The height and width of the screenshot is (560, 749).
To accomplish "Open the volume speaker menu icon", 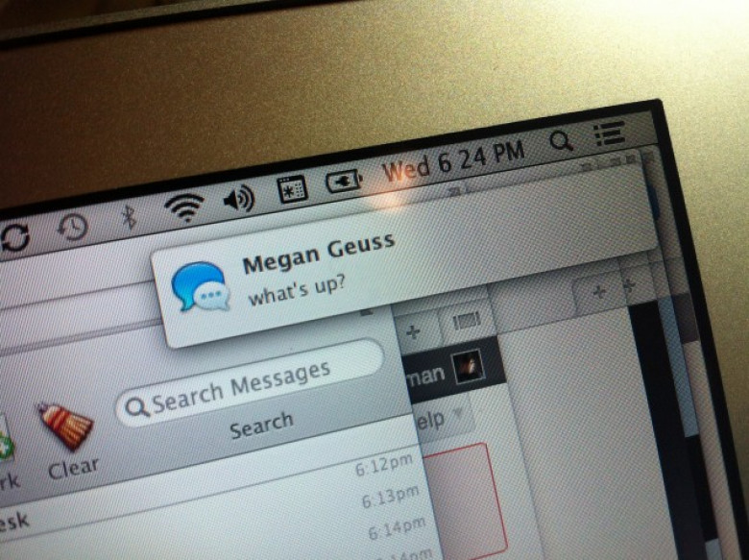I will point(239,199).
